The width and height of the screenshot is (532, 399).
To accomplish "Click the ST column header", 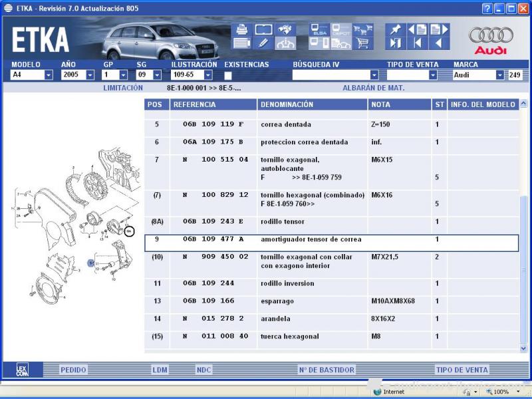I will (440, 104).
